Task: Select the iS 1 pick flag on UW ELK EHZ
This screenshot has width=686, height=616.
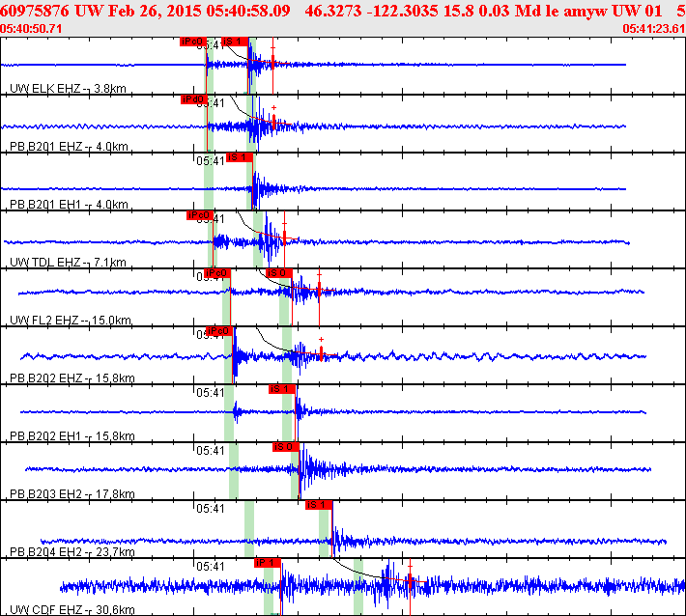Action: [x=235, y=42]
